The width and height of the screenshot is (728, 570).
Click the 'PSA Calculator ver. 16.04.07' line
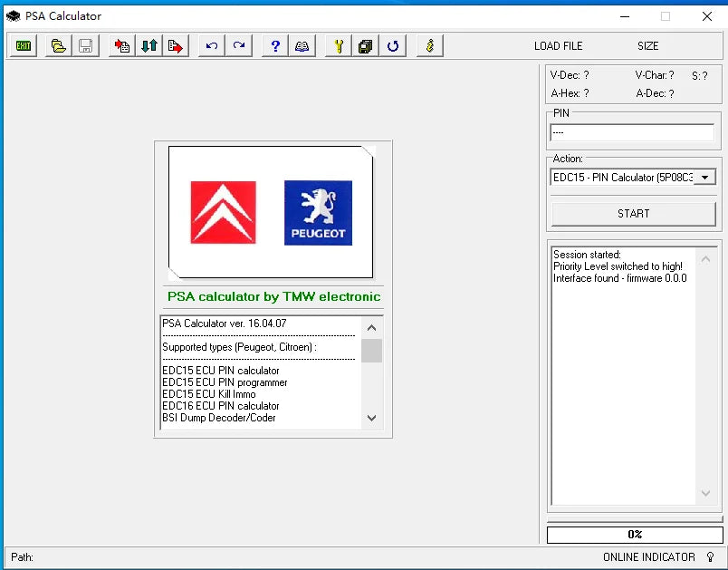point(225,324)
